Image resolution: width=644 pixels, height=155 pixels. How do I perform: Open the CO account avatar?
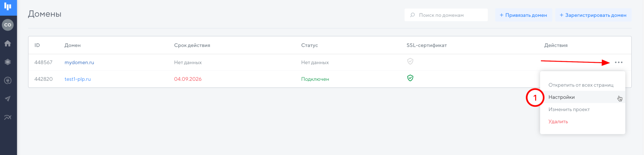pyautogui.click(x=8, y=25)
